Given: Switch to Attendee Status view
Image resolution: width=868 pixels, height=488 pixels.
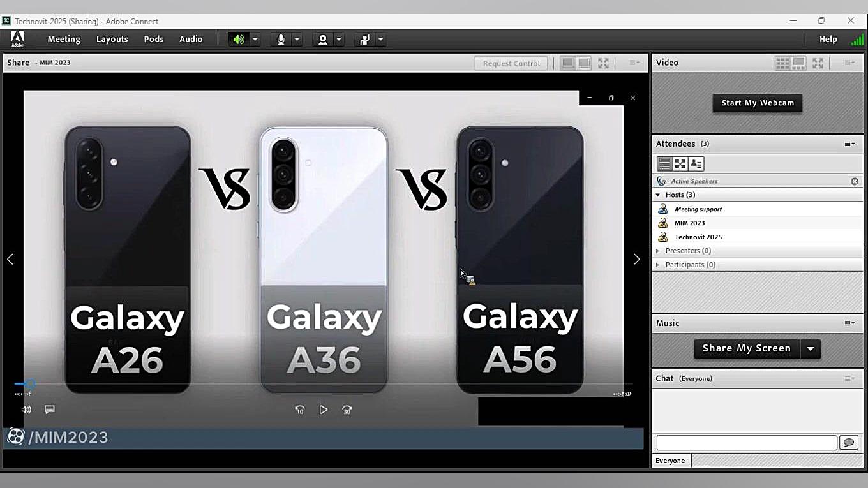Looking at the screenshot, I should coord(696,164).
